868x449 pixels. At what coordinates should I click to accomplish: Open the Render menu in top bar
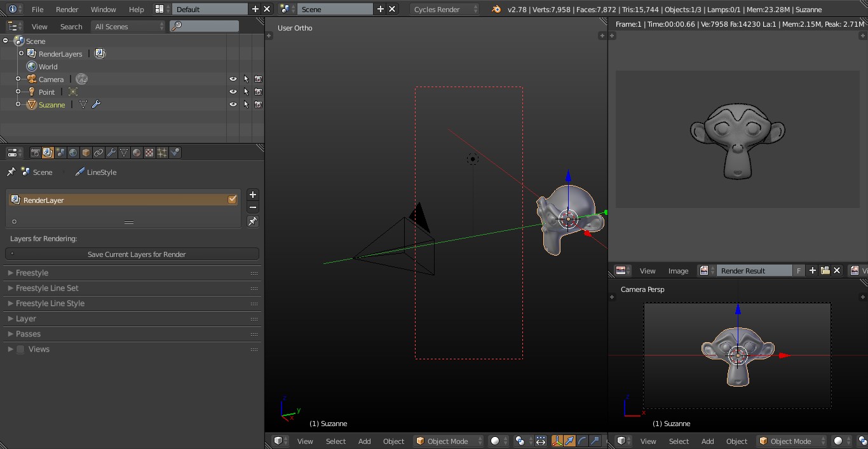click(67, 9)
